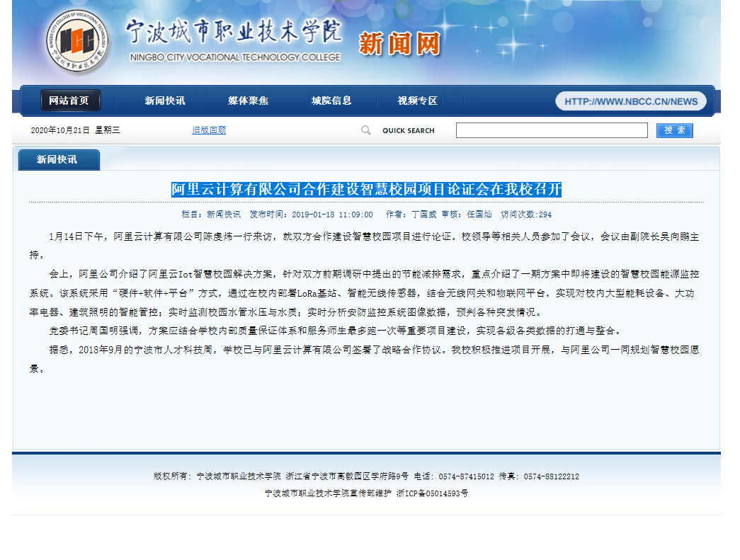The height and width of the screenshot is (560, 740).
Task: Click the 宁波城市职业技术学院 title banner
Action: click(x=234, y=32)
